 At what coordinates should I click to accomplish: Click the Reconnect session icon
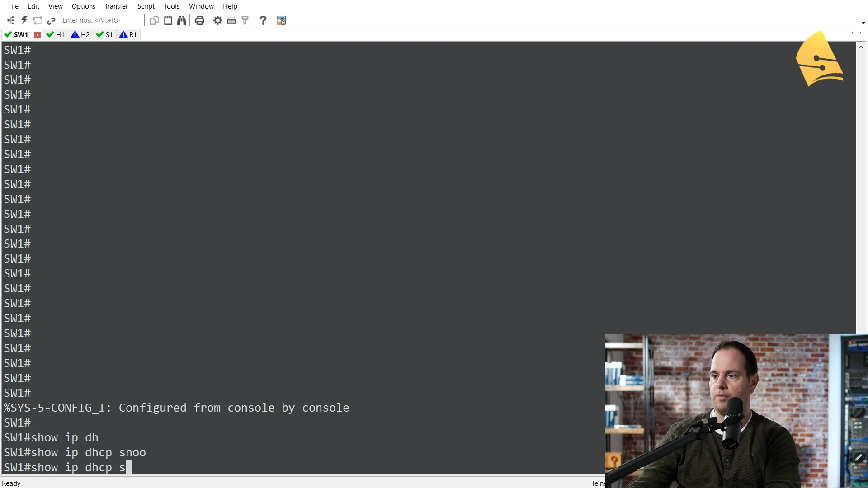[38, 20]
